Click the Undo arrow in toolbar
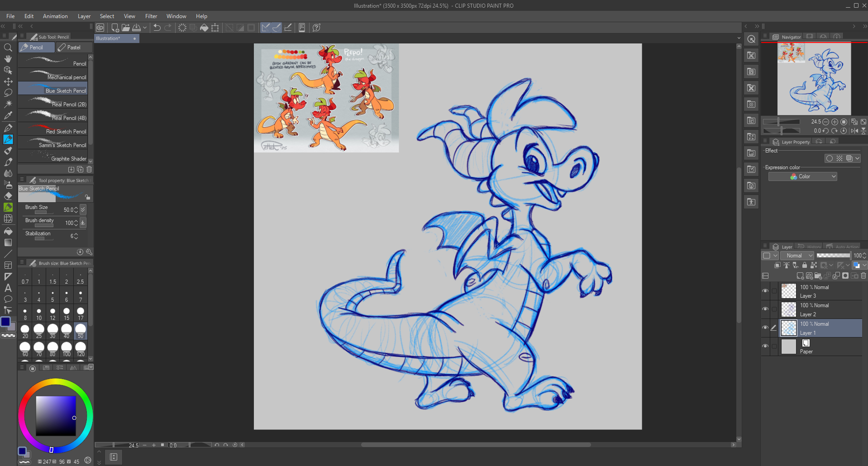This screenshot has height=466, width=868. 157,28
